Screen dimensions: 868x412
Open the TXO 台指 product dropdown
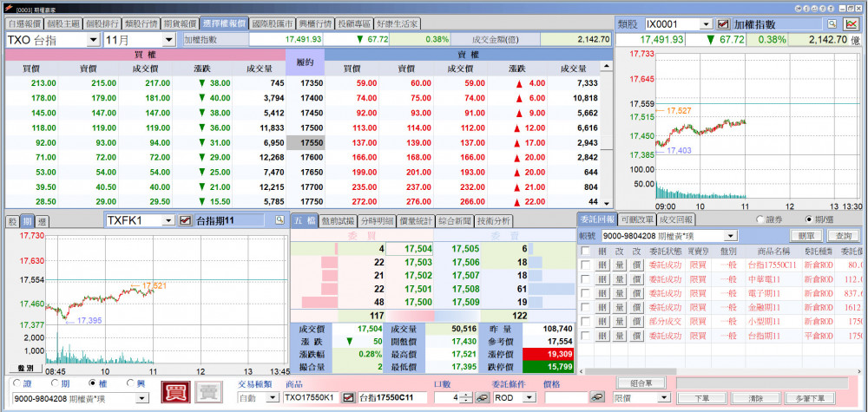(93, 40)
